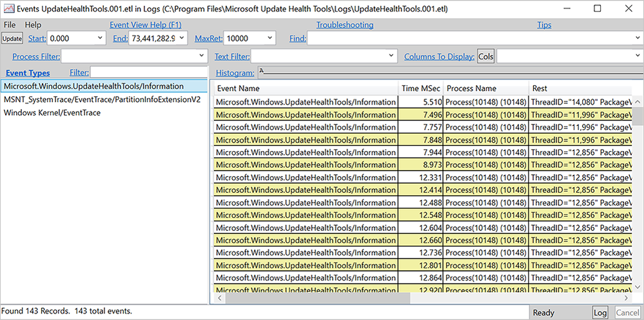Select the Time MSec cell 12.864

pos(420,277)
